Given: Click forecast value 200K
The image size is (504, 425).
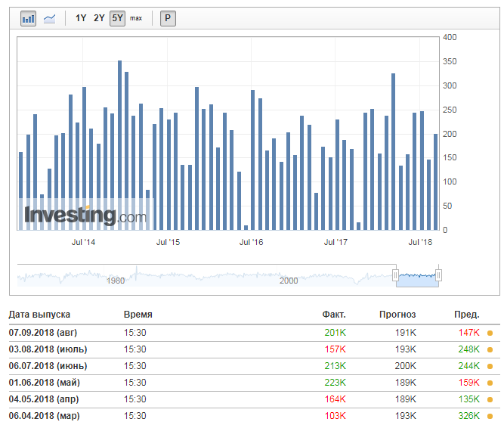Looking at the screenshot, I should (x=405, y=366).
